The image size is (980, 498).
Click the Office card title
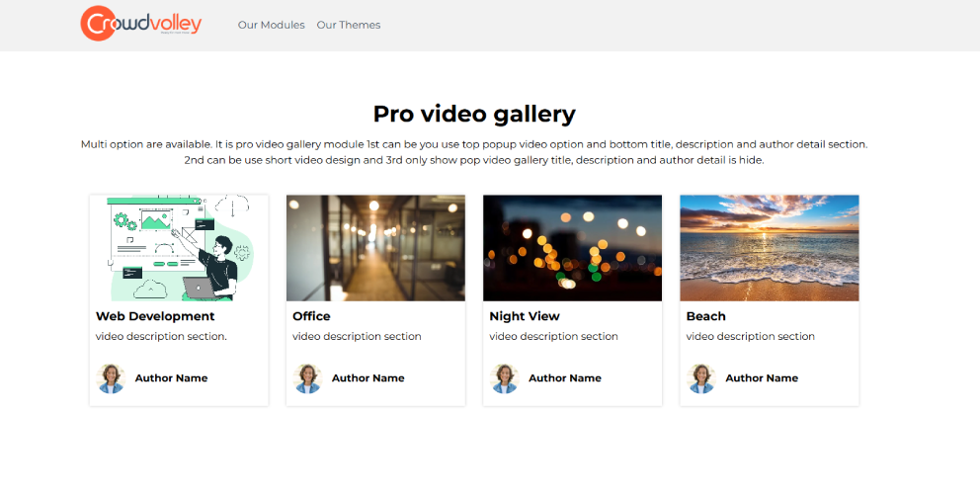[x=311, y=316]
